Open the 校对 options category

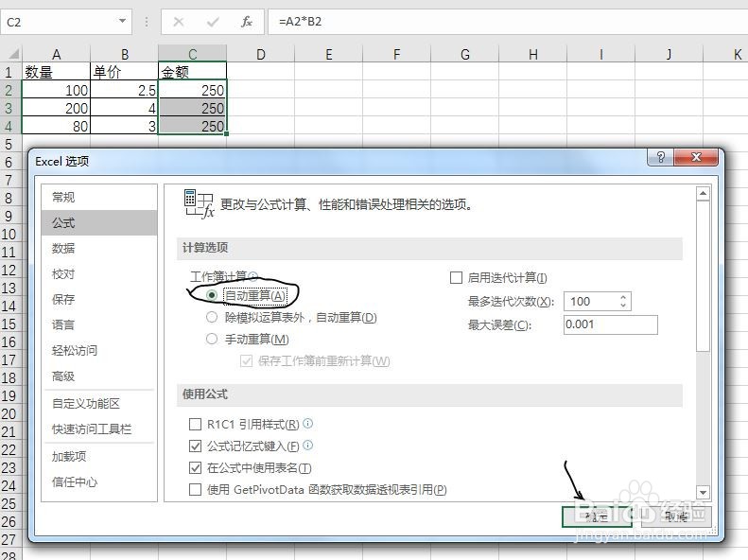pos(99,273)
